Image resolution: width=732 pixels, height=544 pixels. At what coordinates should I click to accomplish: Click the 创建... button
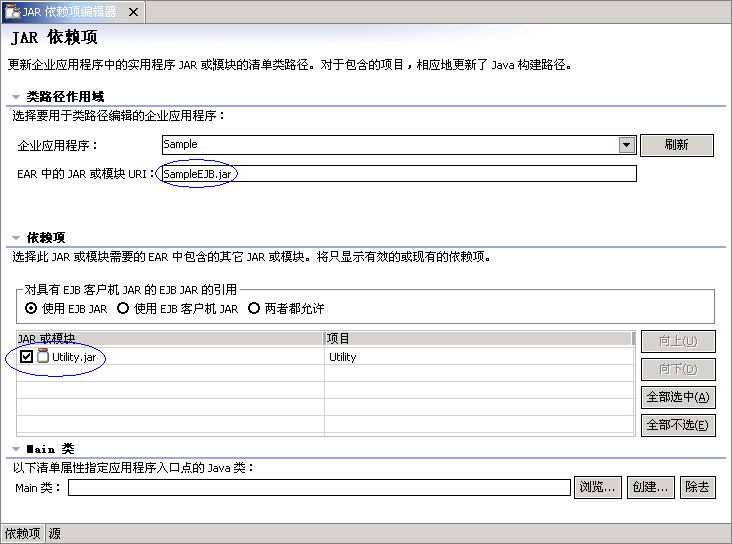[x=650, y=487]
